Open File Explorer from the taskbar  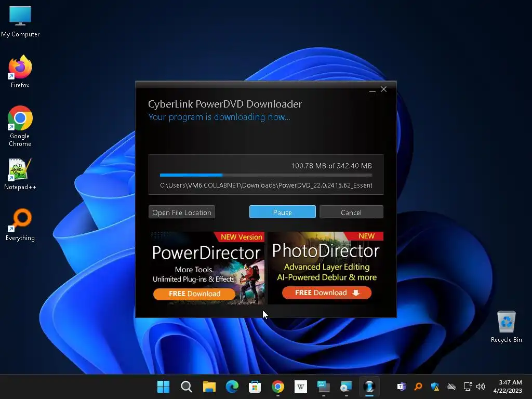tap(209, 387)
